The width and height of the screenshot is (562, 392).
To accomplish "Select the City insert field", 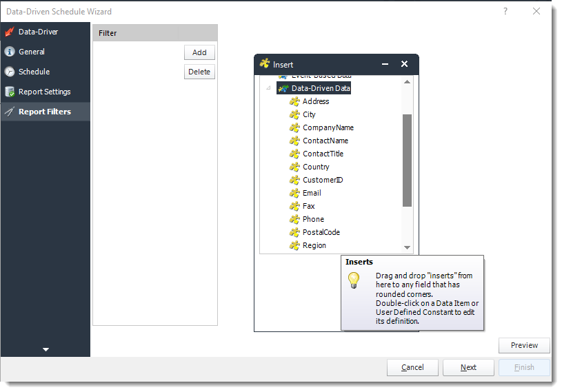I will coord(309,114).
